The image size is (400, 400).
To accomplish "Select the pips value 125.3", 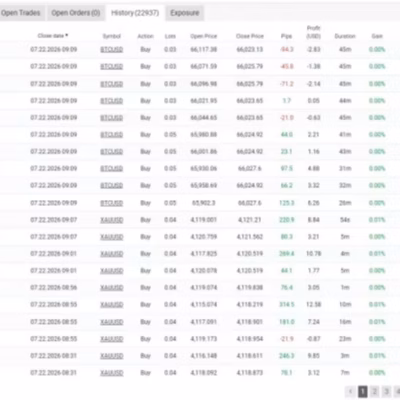I will [287, 203].
